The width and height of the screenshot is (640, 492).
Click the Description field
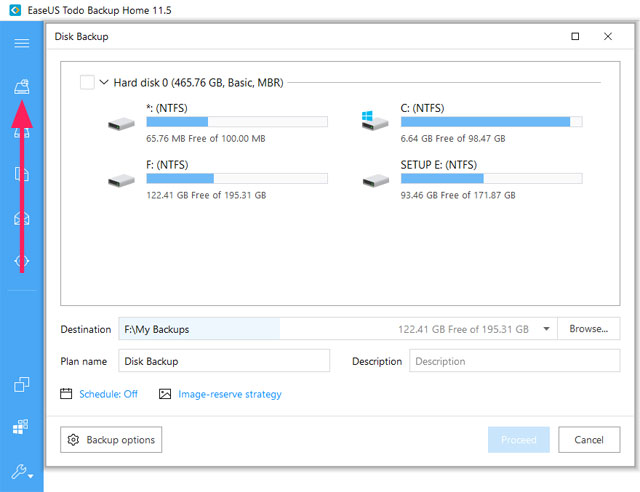click(x=515, y=361)
